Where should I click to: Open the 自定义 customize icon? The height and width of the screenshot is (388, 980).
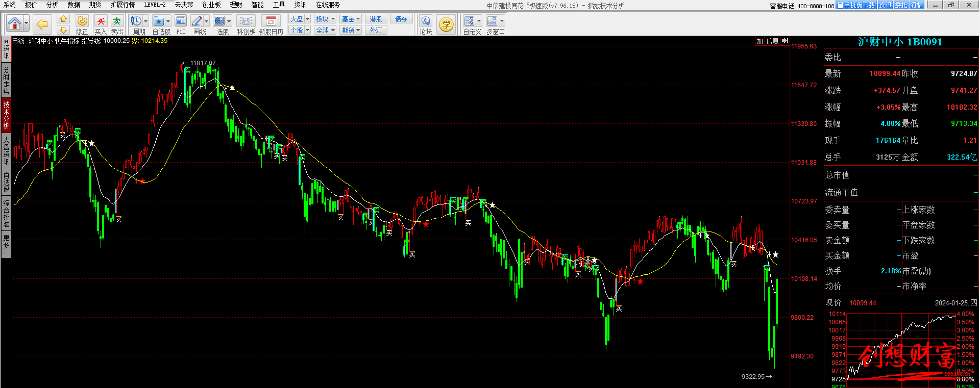470,21
